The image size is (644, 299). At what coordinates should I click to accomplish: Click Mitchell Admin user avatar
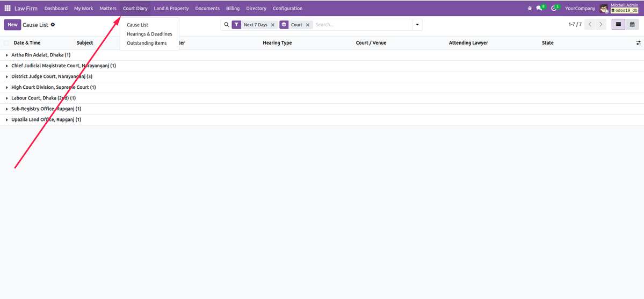[x=604, y=8]
